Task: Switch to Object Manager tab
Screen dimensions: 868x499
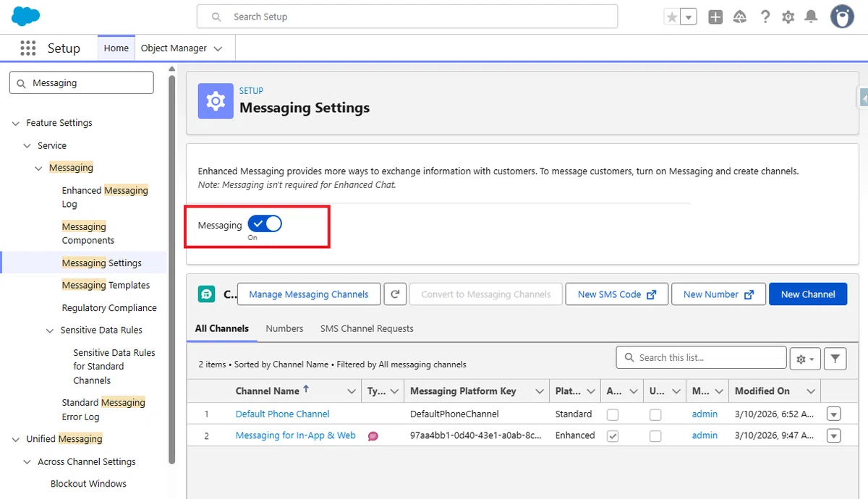Action: (174, 48)
